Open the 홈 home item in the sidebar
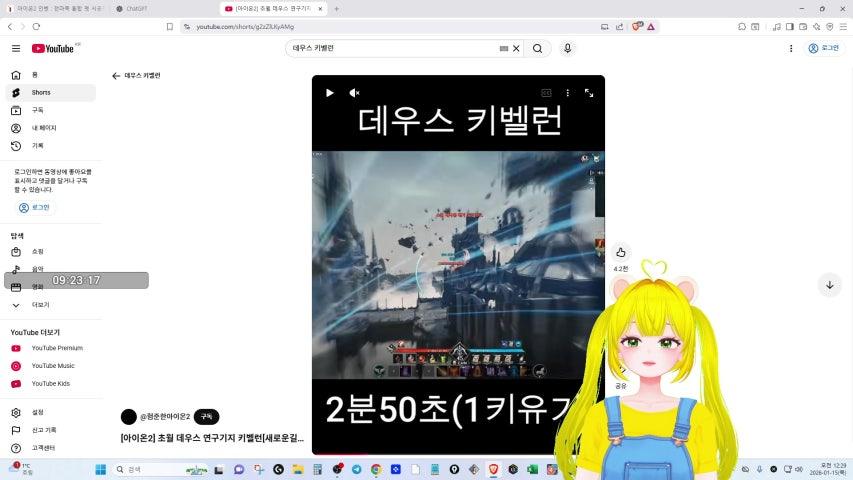Screen dimensions: 853x480 51,75
